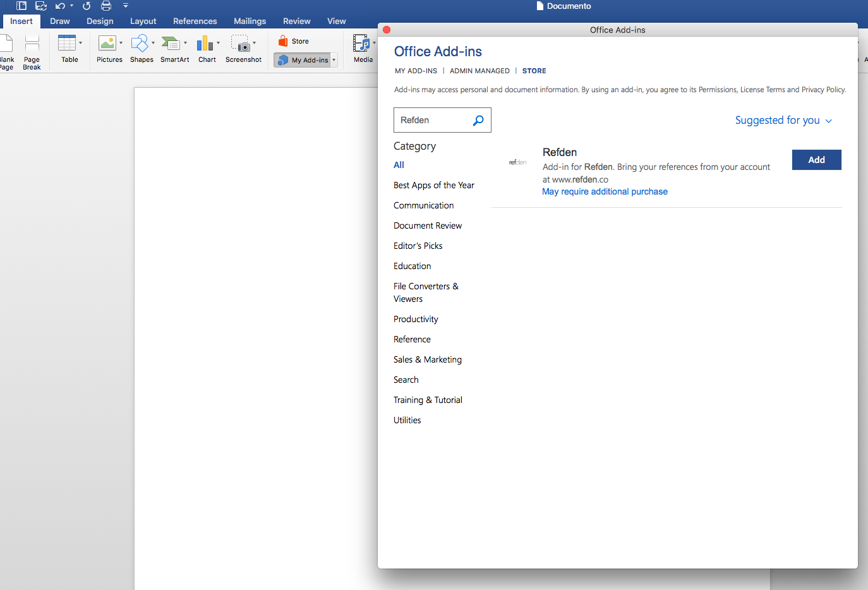Viewport: 868px width, 590px height.
Task: Switch to the Design ribbon tab
Action: (x=100, y=21)
